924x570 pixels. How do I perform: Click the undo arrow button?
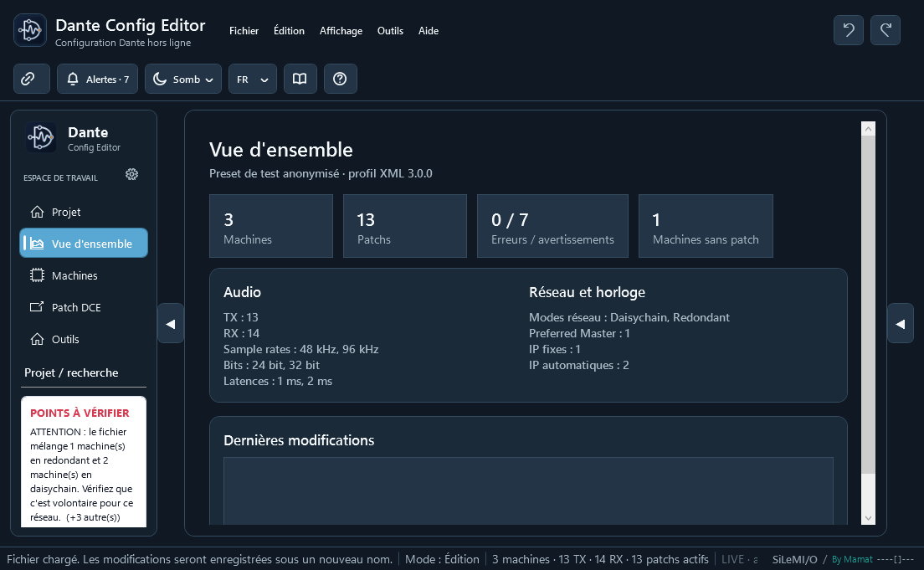pos(848,30)
